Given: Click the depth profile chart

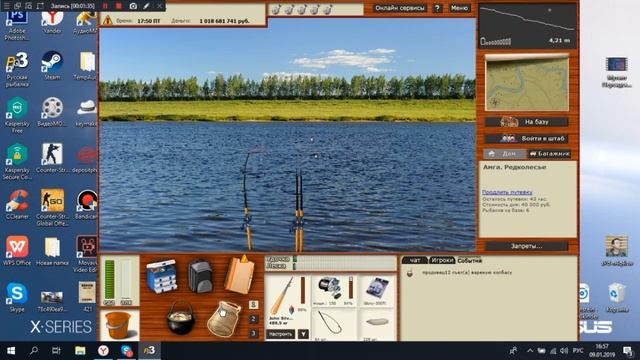Looking at the screenshot, I should tap(528, 26).
